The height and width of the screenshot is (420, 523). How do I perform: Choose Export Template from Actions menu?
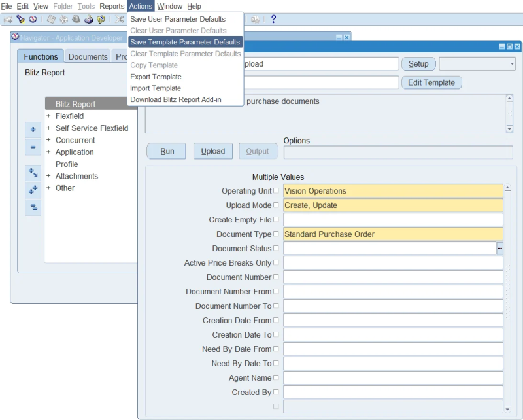click(x=156, y=77)
